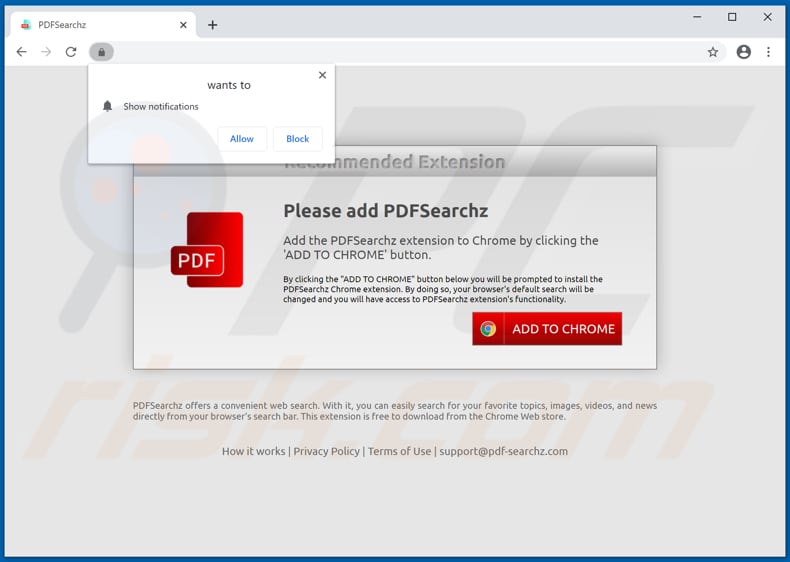Image resolution: width=790 pixels, height=562 pixels.
Task: Block notifications in the popup
Action: point(297,139)
